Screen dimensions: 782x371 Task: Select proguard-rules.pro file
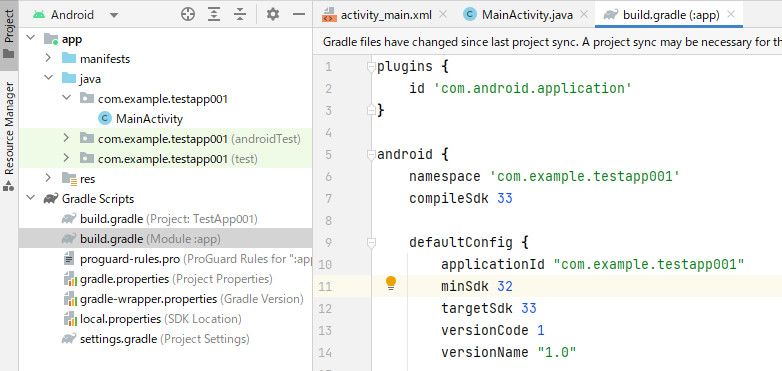point(196,259)
